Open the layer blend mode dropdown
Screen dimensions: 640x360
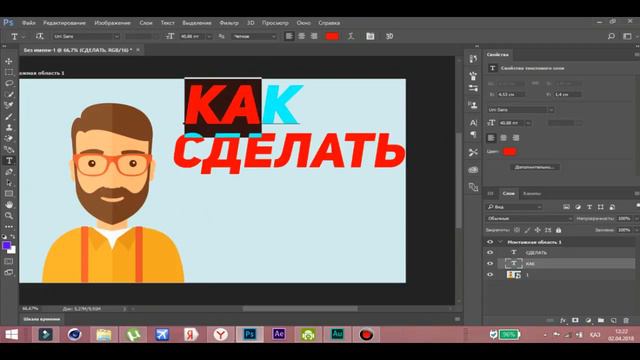[529, 219]
